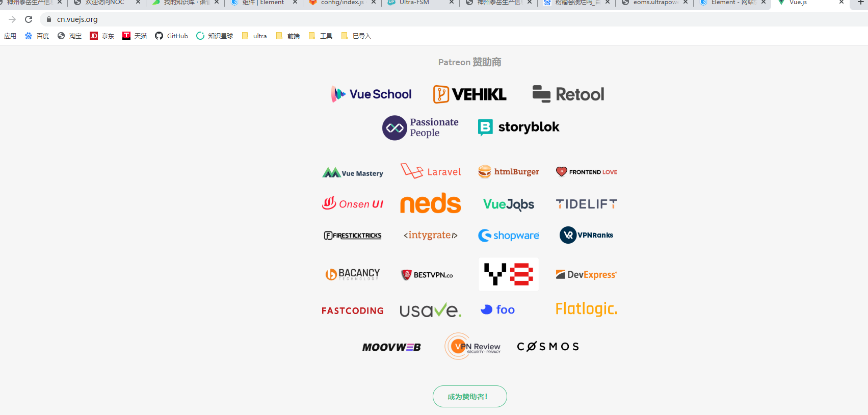
Task: Click the browser forward arrow
Action: 12,19
